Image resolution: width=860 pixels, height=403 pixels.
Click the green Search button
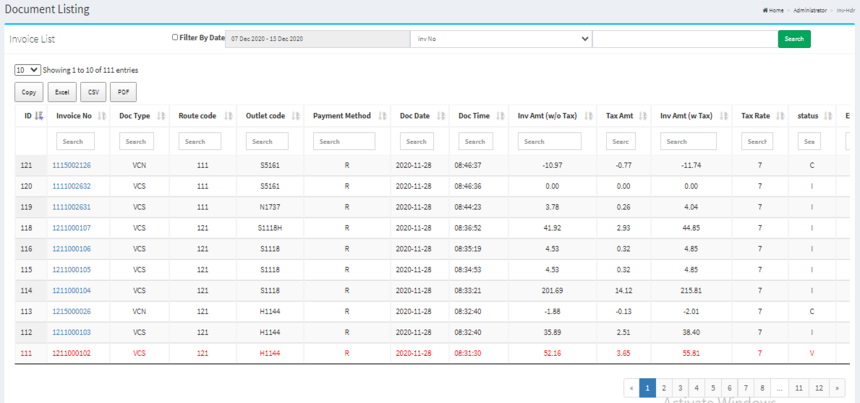(794, 39)
